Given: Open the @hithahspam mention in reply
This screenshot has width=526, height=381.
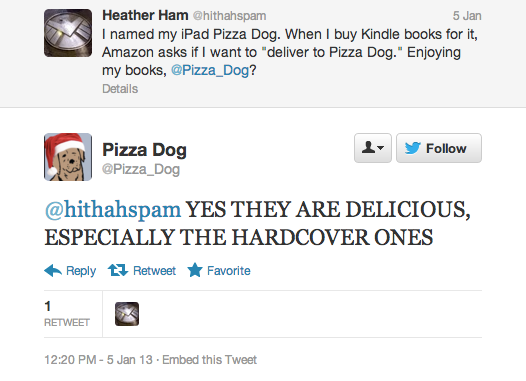Looking at the screenshot, I should coord(113,210).
